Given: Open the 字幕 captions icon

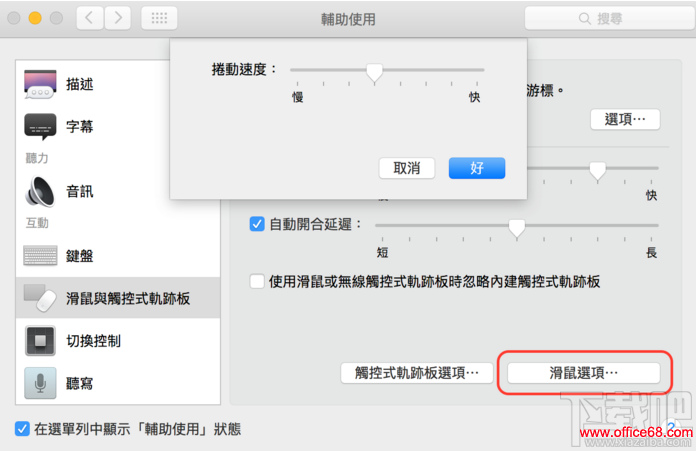Looking at the screenshot, I should [40, 126].
